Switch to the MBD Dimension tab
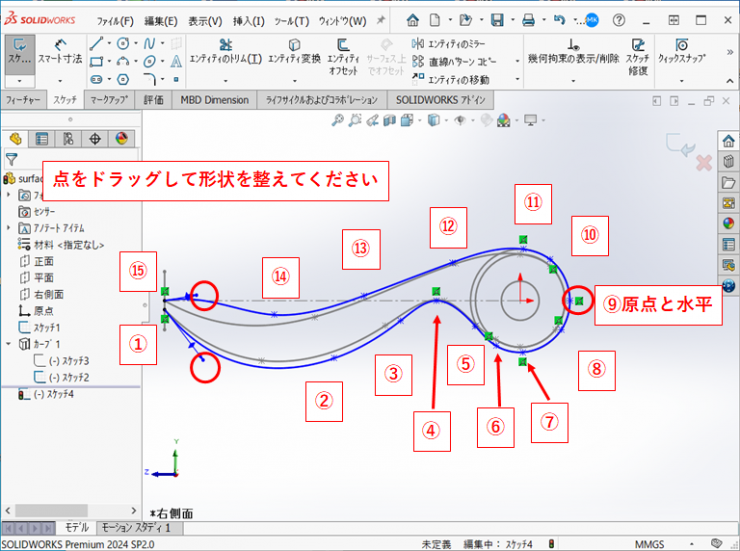Screen dimensions: 740x551 [214, 100]
